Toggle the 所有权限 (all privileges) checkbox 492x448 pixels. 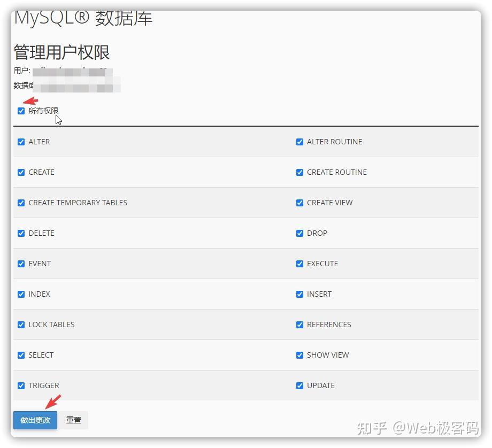pyautogui.click(x=21, y=111)
